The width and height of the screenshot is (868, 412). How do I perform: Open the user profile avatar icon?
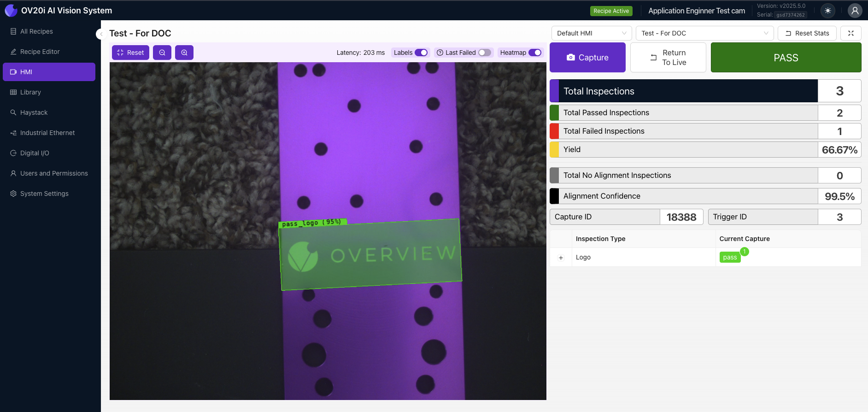coord(855,11)
